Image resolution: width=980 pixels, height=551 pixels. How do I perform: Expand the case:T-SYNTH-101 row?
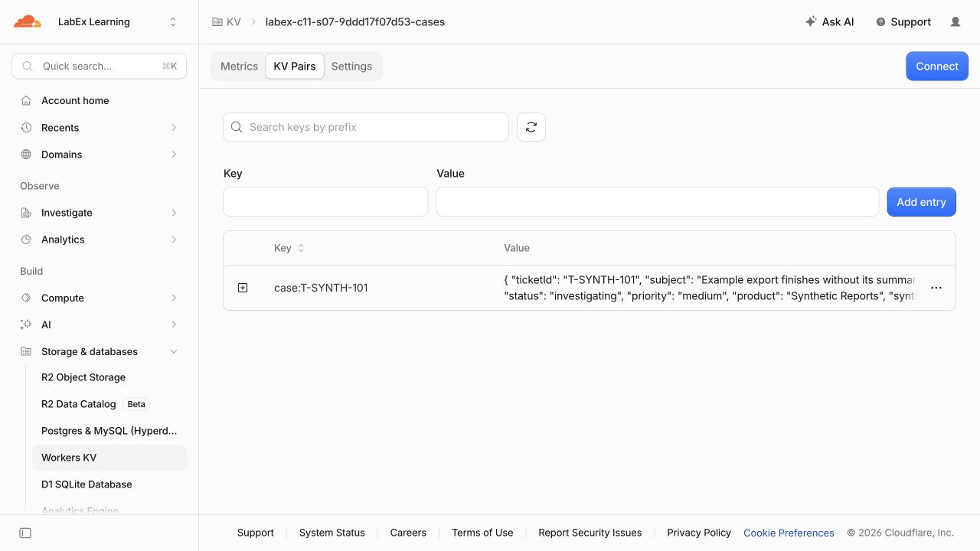click(x=243, y=288)
